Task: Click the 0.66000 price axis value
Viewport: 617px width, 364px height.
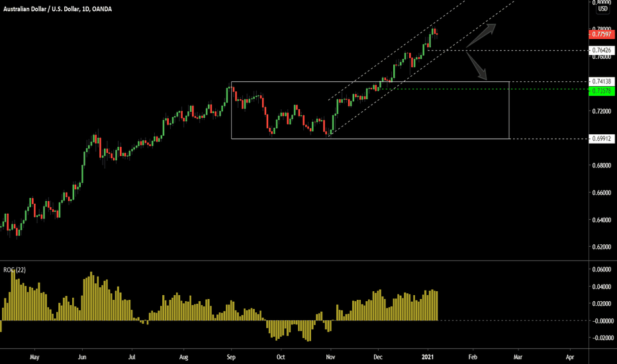Action: [x=602, y=193]
